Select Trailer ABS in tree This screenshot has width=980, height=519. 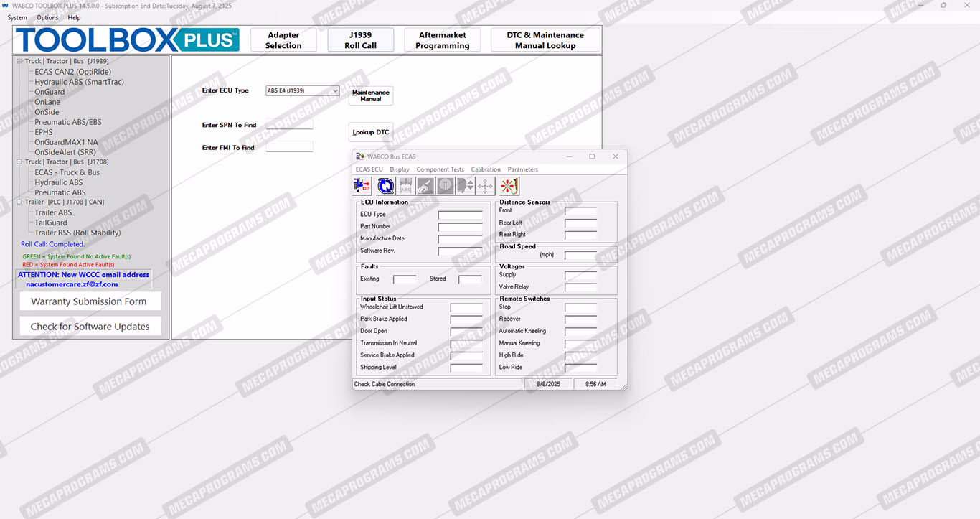pos(53,212)
